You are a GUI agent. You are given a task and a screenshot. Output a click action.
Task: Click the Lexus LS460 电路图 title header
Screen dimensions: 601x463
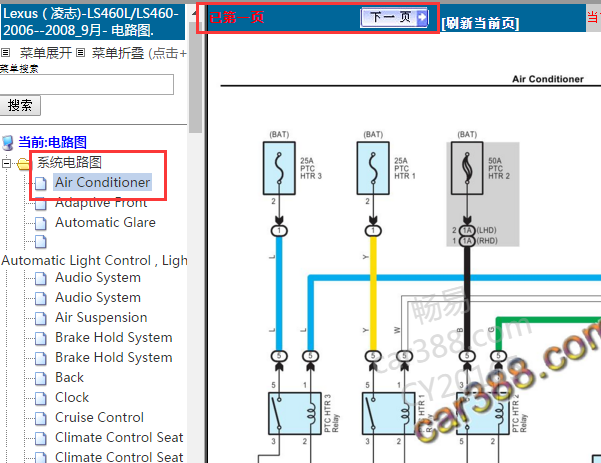[x=91, y=22]
